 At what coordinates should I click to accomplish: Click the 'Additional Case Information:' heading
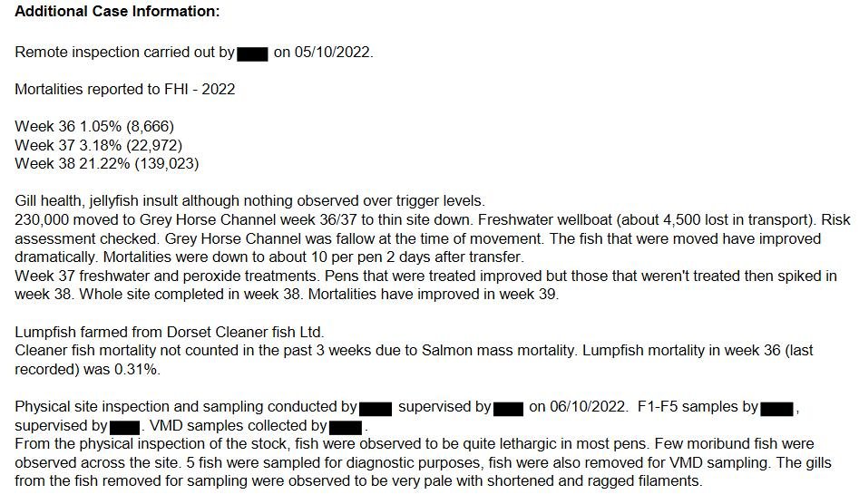pyautogui.click(x=117, y=12)
